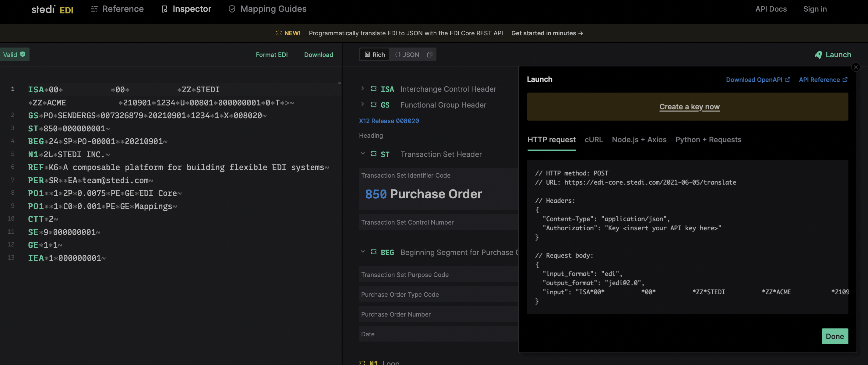Click the N1*2L*STEDI INC. line

click(x=69, y=155)
